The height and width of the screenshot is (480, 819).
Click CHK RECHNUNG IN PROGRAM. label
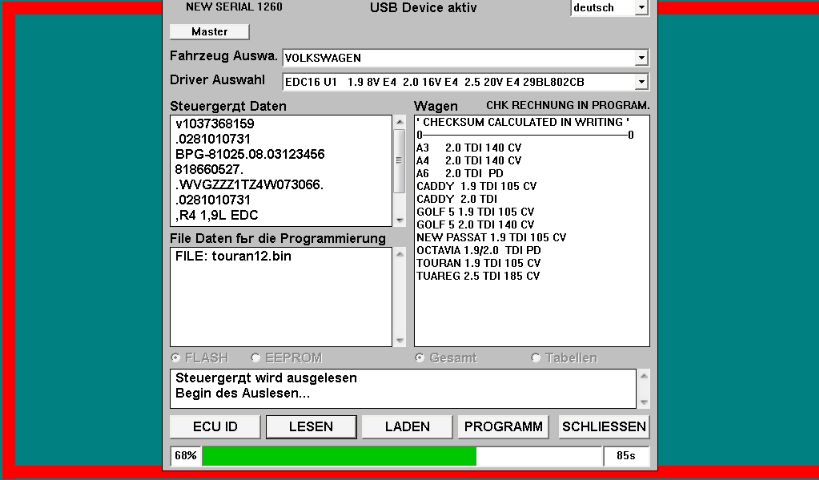coord(568,106)
